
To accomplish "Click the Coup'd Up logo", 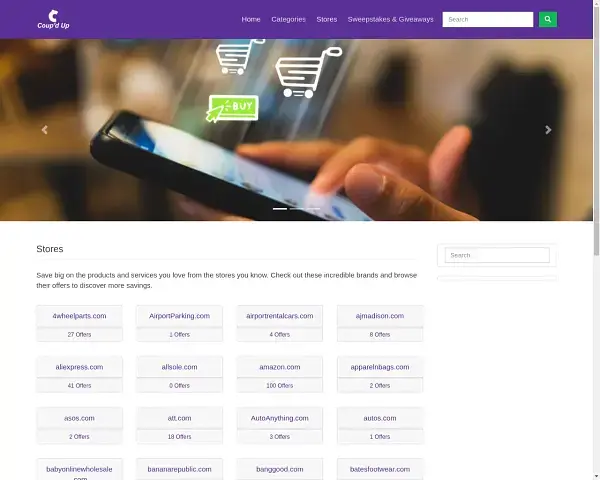I will point(53,20).
